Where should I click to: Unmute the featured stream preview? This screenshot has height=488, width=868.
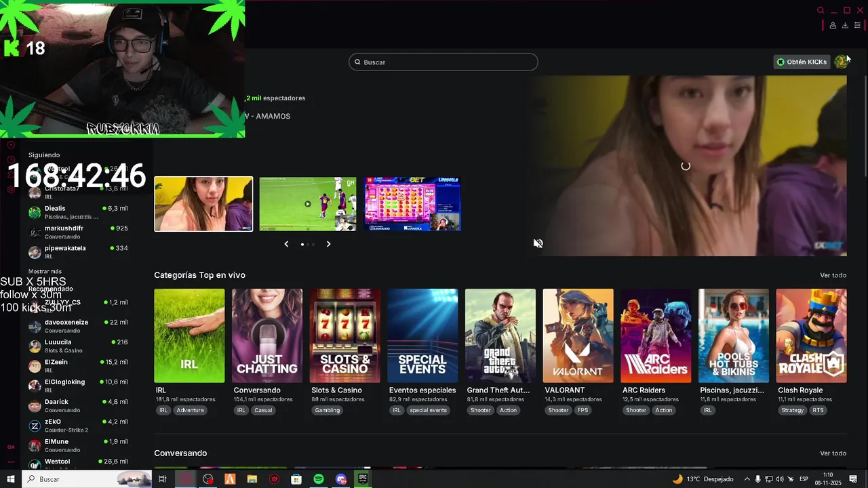[x=538, y=243]
